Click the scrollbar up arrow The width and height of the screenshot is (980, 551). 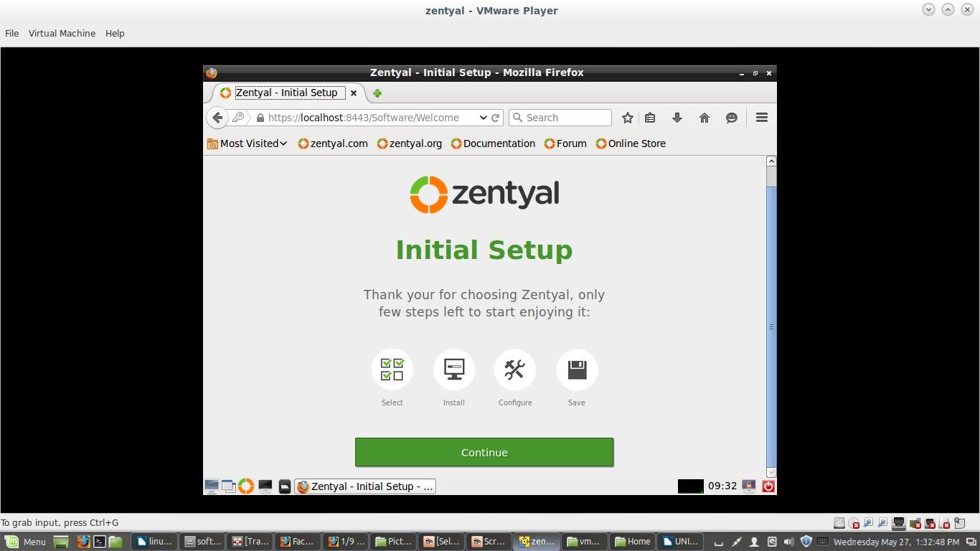pos(771,161)
